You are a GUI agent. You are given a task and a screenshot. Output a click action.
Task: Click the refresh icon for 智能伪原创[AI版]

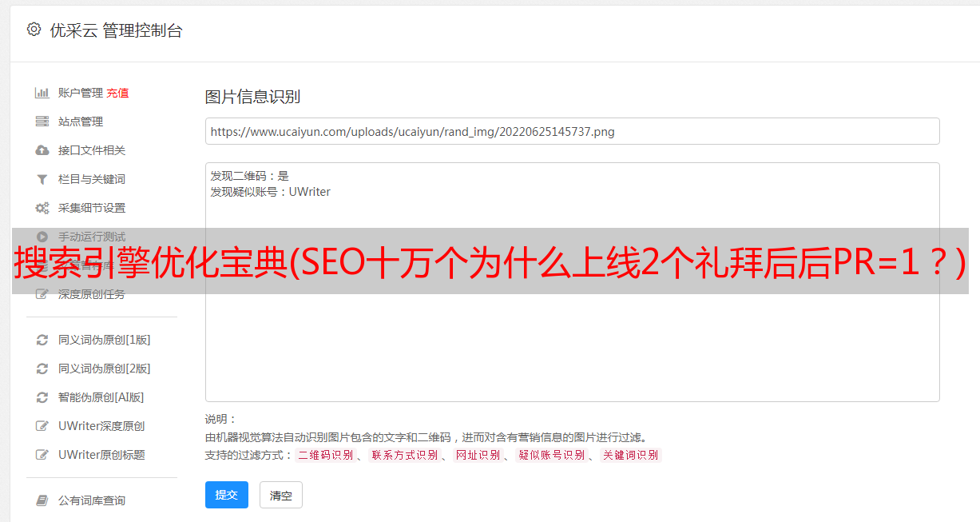coord(42,397)
